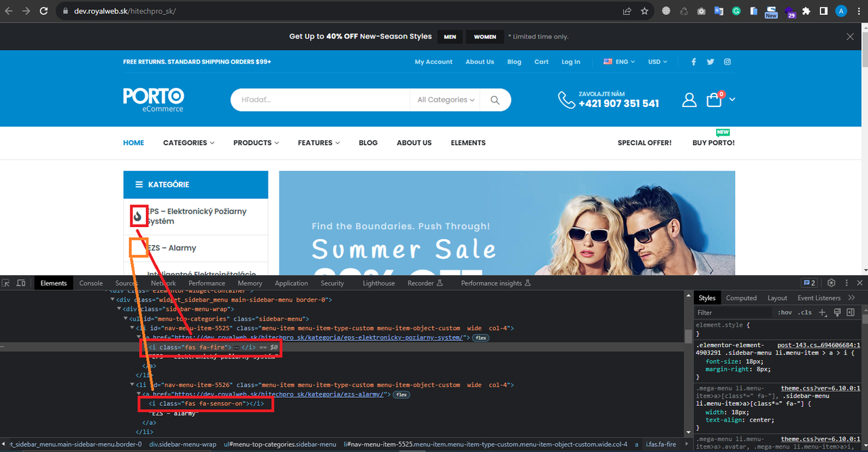Open the Layout tab in styles pane

coord(777,297)
